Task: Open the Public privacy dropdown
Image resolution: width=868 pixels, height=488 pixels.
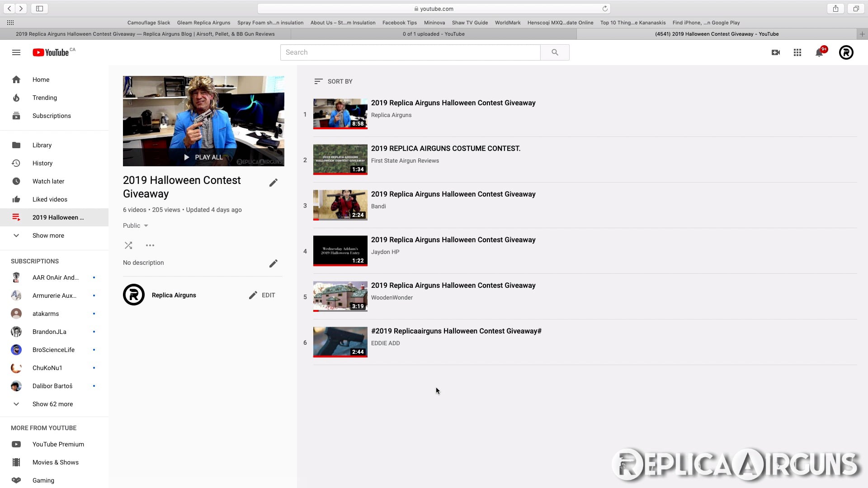Action: click(136, 225)
